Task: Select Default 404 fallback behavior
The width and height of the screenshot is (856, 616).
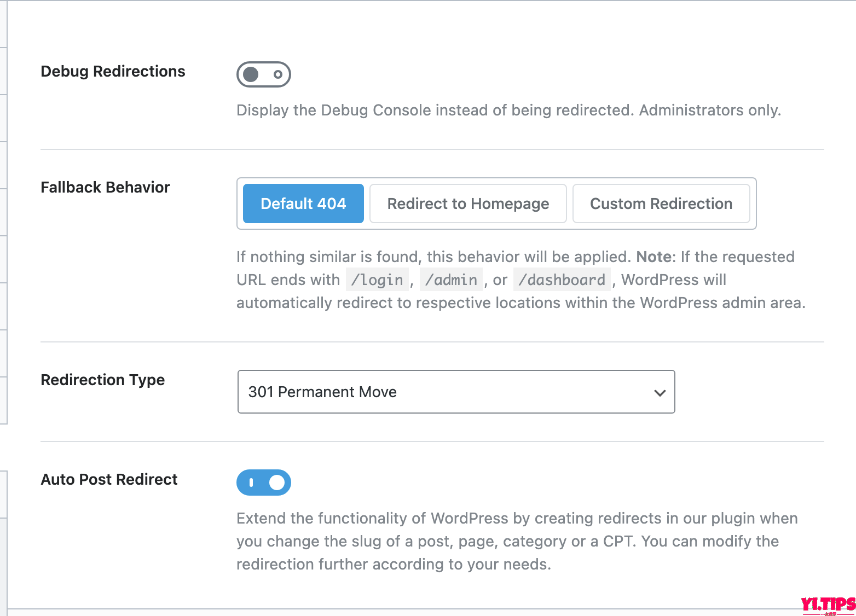Action: (x=303, y=204)
